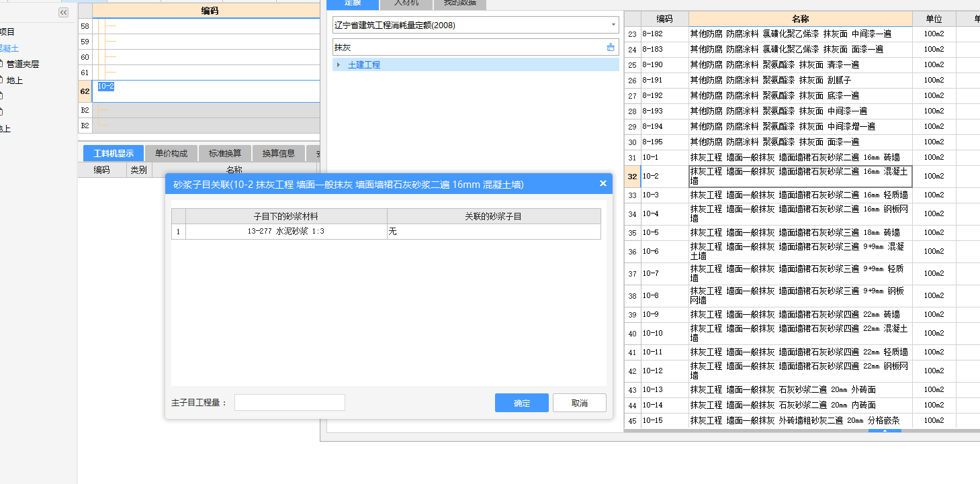Select quota row 10-1 石灰砂浆二遍 16mm 砖墙

800,157
